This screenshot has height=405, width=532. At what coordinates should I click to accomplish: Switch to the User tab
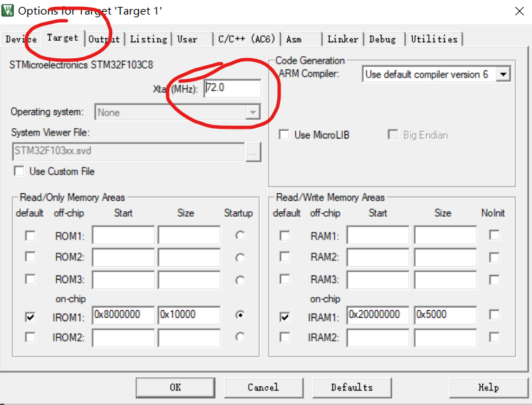pyautogui.click(x=193, y=39)
